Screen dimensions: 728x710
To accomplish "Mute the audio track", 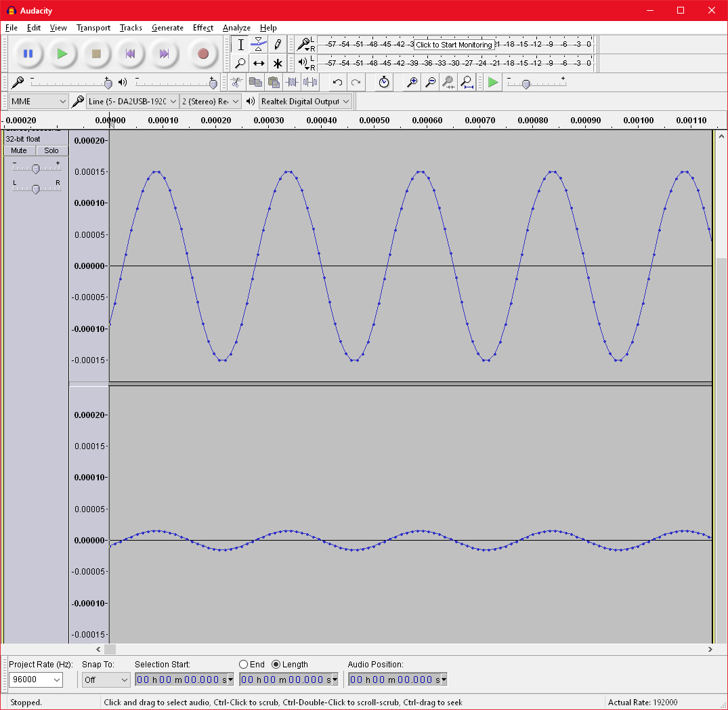I will pos(19,150).
